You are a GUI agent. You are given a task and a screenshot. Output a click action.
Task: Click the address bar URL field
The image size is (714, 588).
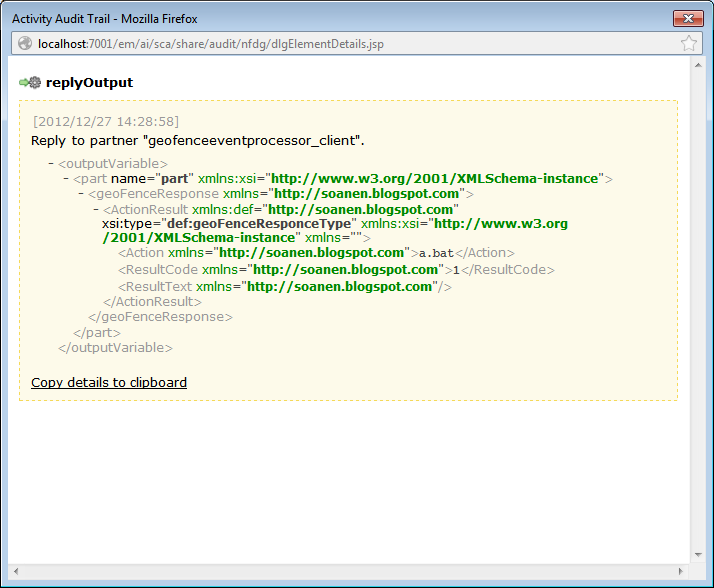[357, 44]
